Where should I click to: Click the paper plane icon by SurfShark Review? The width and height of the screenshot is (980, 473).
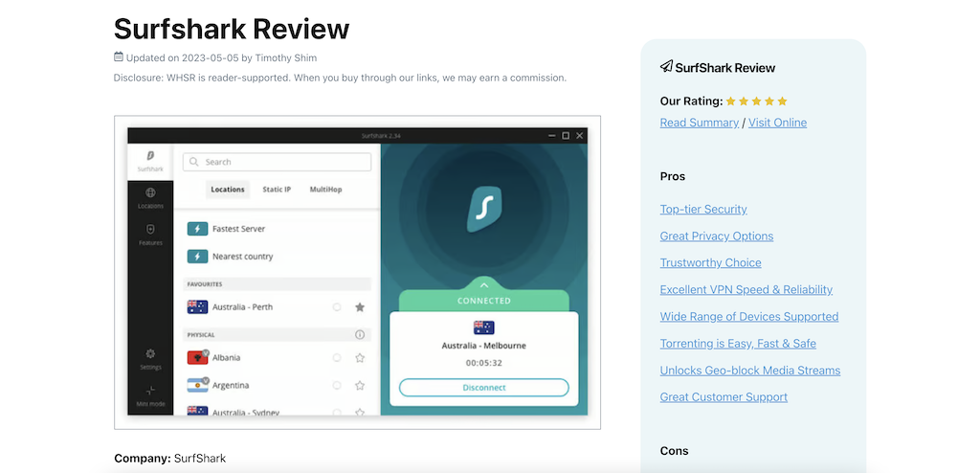tap(666, 66)
